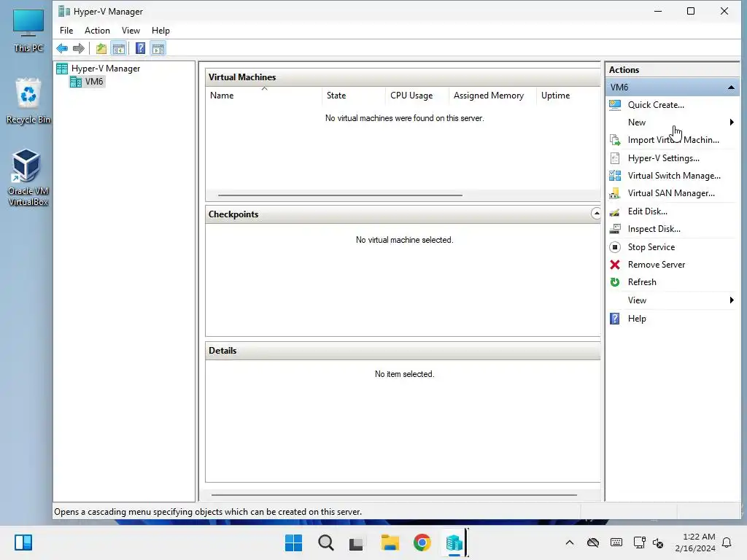
Task: Open Google Chrome from the taskbar
Action: 422,542
